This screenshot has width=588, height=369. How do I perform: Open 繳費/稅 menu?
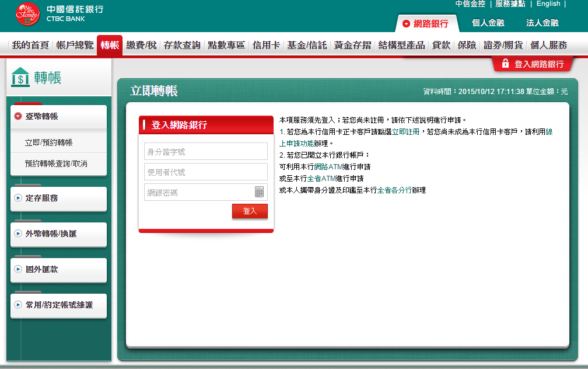click(141, 46)
